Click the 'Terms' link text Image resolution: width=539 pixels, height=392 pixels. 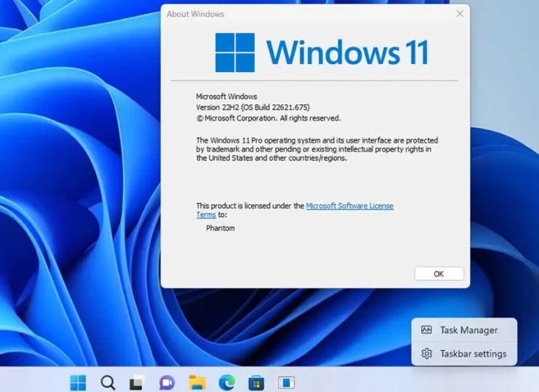[x=206, y=215]
